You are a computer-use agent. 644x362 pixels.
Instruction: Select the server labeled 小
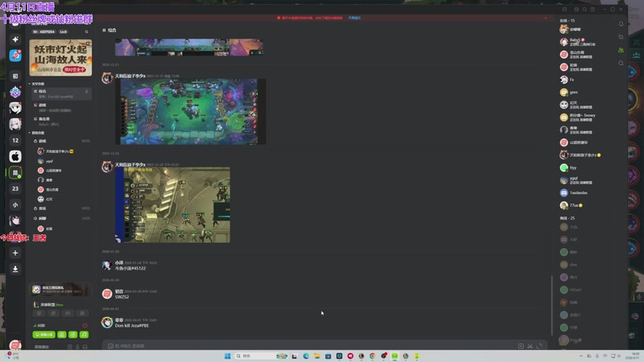[x=15, y=205]
